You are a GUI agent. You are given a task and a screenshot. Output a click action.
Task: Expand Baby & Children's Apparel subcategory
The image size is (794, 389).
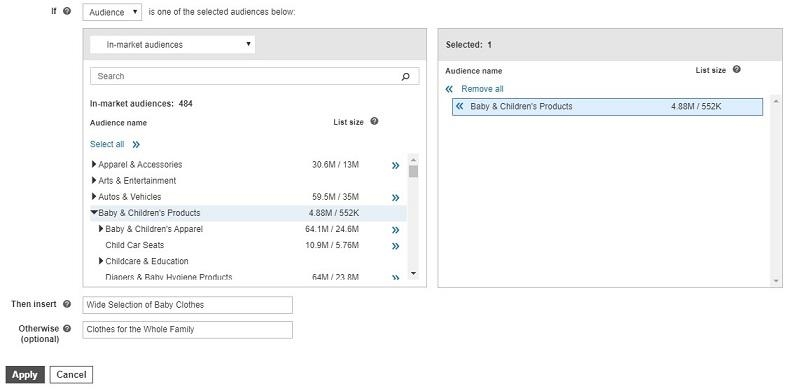(x=101, y=229)
